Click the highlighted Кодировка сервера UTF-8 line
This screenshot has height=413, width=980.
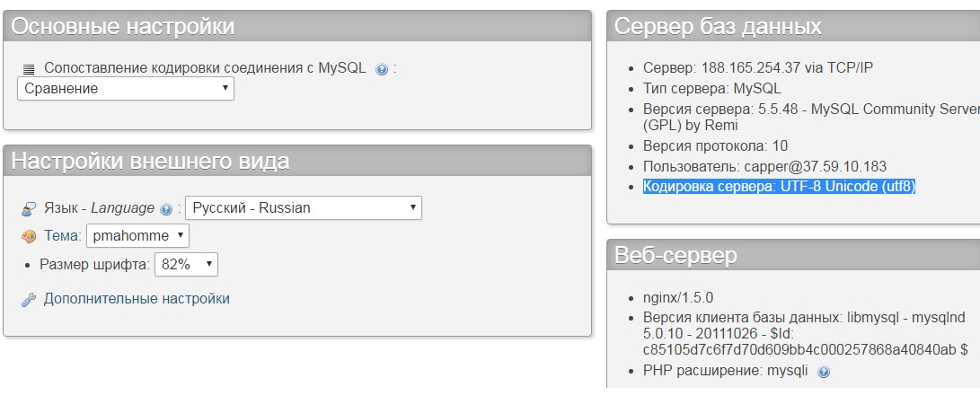pos(779,187)
